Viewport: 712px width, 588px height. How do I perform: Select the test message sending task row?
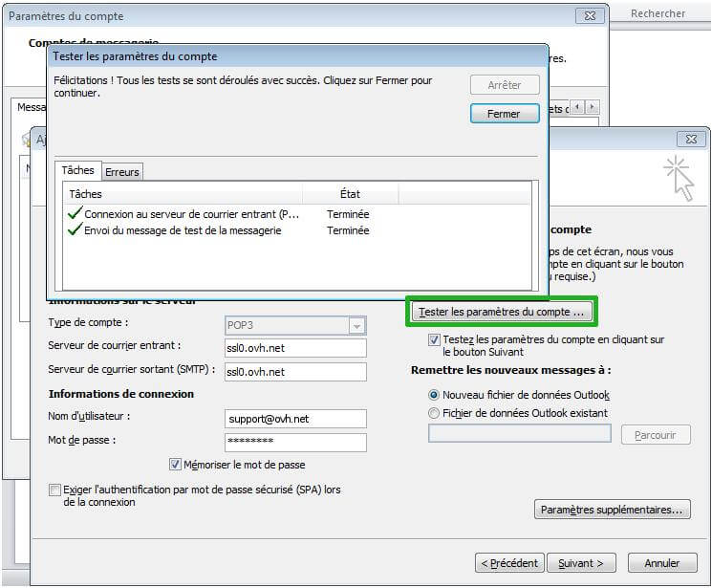tap(182, 230)
